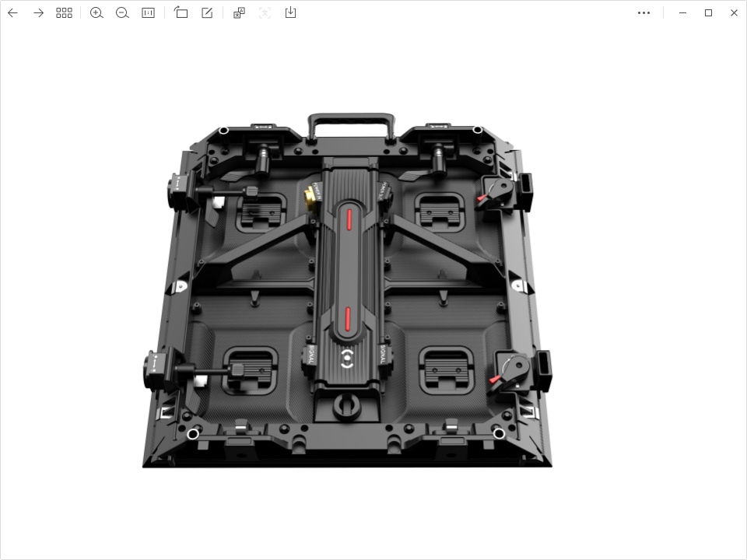The height and width of the screenshot is (560, 747).
Task: Zoom in on the image
Action: (x=96, y=13)
